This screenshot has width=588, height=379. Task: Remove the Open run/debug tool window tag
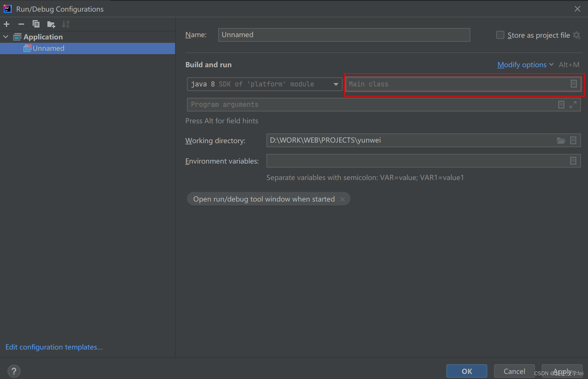coord(343,199)
